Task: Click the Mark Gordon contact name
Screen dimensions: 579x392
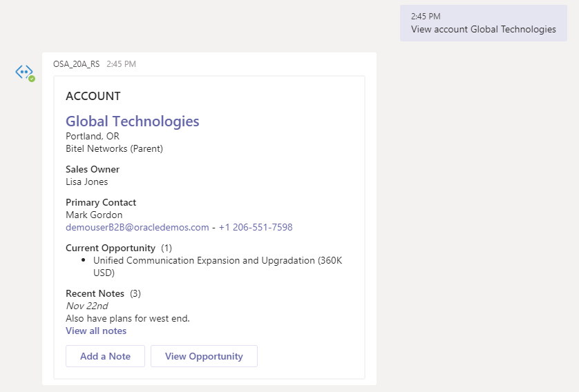Action: coord(94,215)
